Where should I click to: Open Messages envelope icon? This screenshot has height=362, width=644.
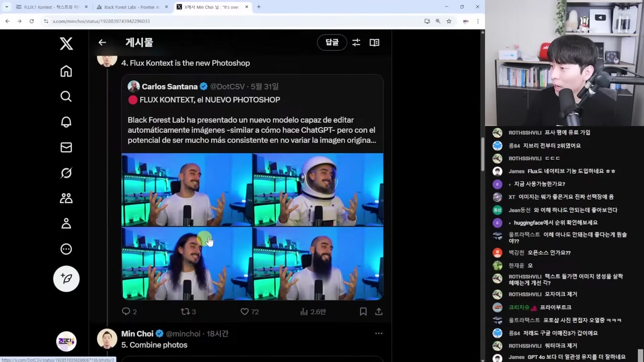pos(66,147)
